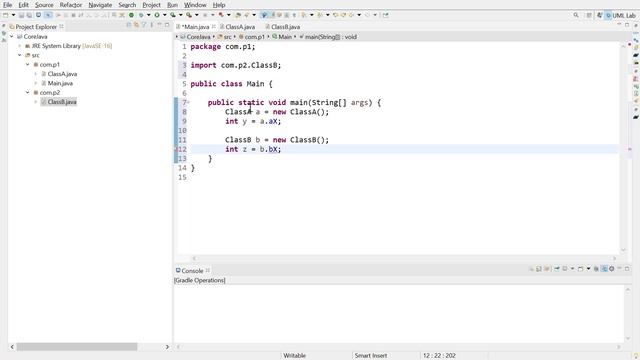Open the Window menu
The width and height of the screenshot is (640, 360).
(195, 5)
